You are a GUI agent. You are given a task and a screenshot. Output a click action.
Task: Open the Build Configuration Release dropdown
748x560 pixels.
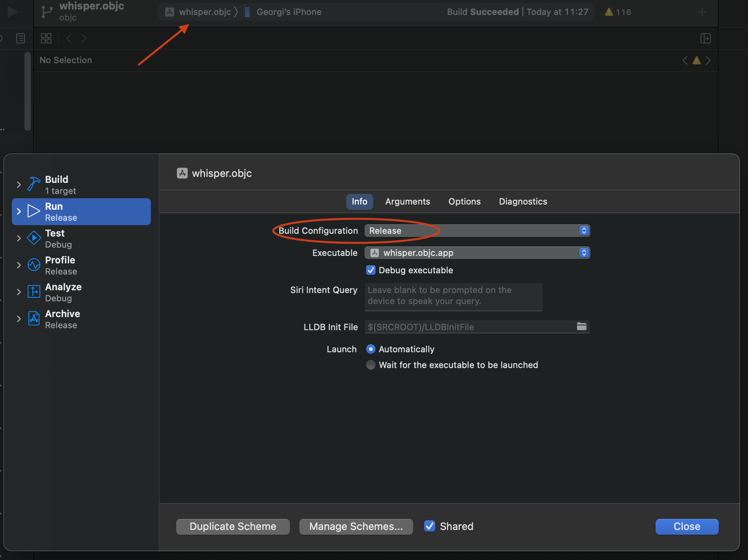click(477, 231)
